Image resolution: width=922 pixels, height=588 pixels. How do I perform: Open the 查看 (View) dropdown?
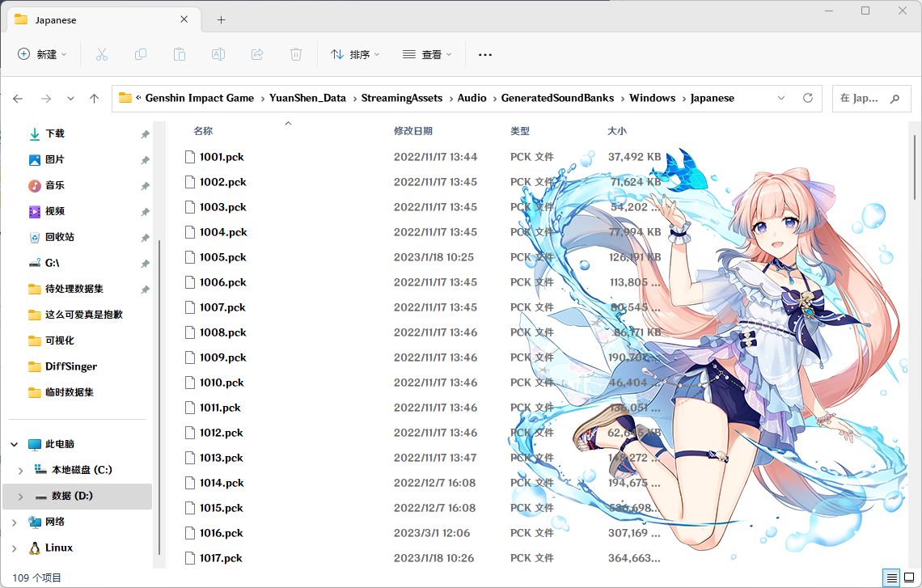(426, 54)
